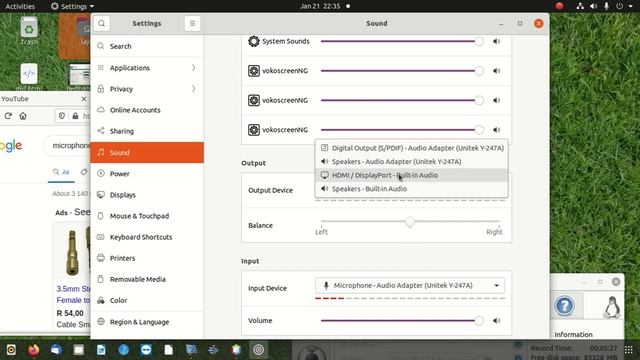Open Online Accounts settings
640x360 pixels.
(147, 110)
